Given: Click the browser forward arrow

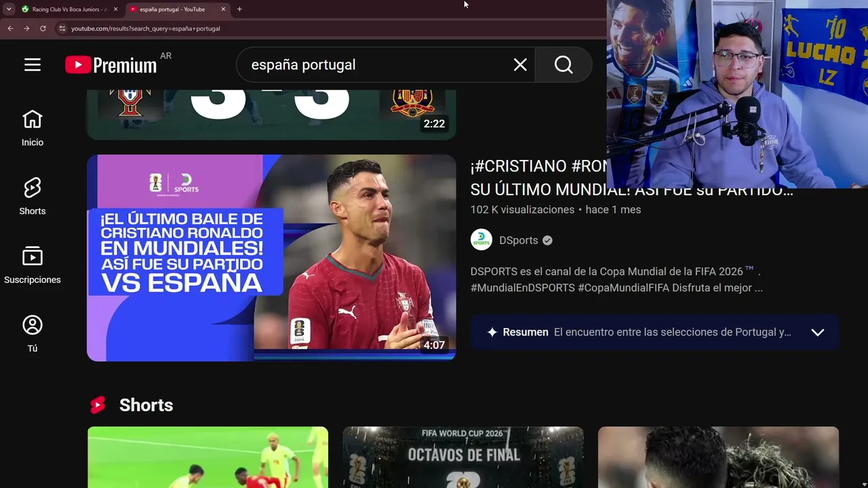Looking at the screenshot, I should [x=26, y=28].
